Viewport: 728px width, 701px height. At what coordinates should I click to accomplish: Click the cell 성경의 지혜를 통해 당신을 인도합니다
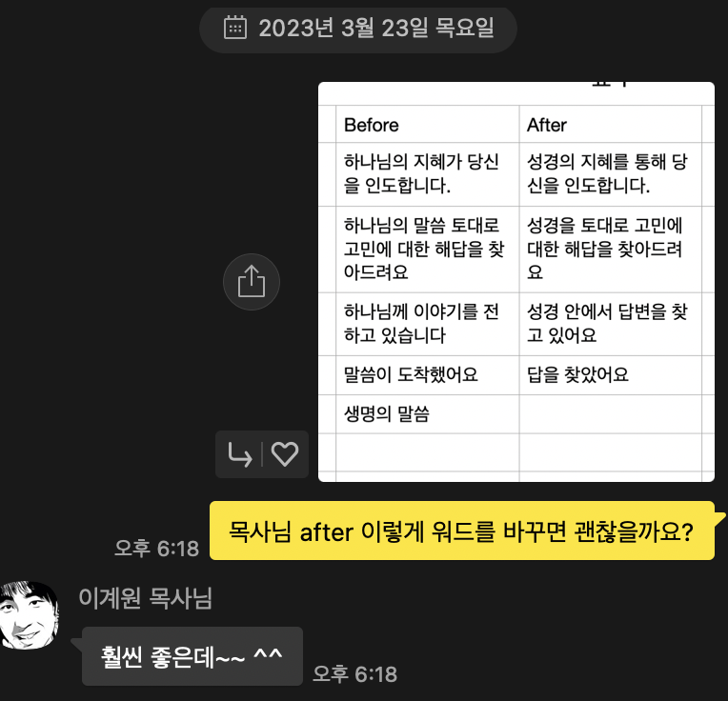pyautogui.click(x=611, y=174)
